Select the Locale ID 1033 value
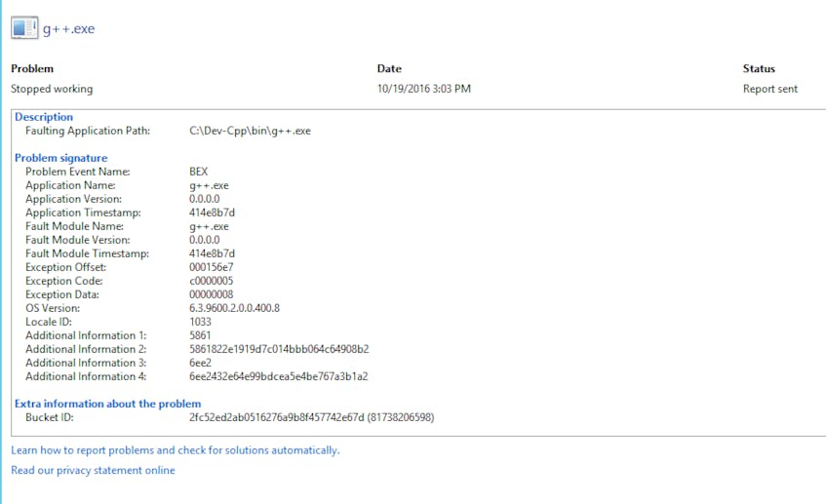This screenshot has height=504, width=826. point(200,322)
